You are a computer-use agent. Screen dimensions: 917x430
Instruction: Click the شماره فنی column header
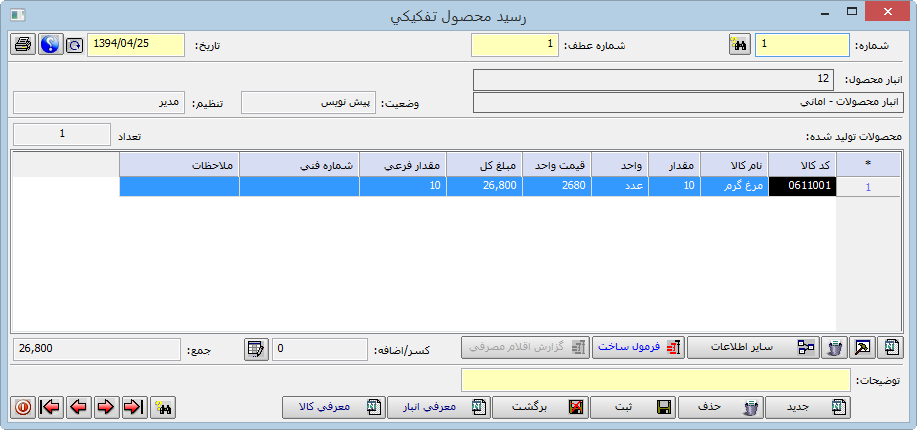pyautogui.click(x=299, y=166)
